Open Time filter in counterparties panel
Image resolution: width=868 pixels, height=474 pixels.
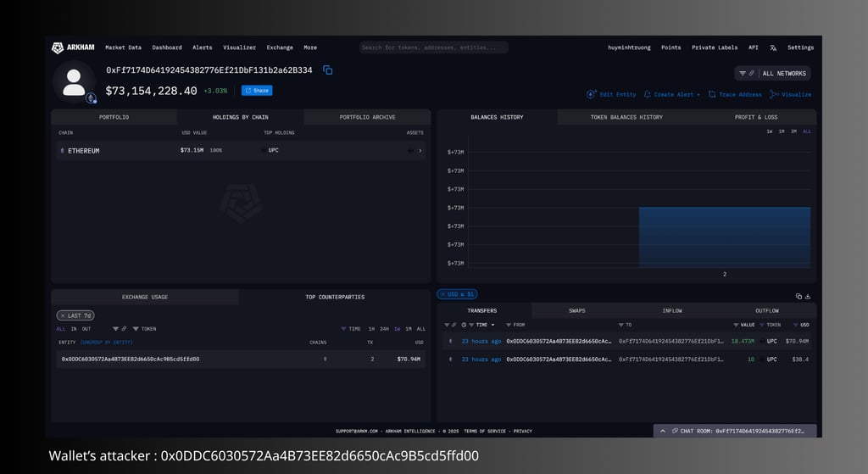coord(344,329)
